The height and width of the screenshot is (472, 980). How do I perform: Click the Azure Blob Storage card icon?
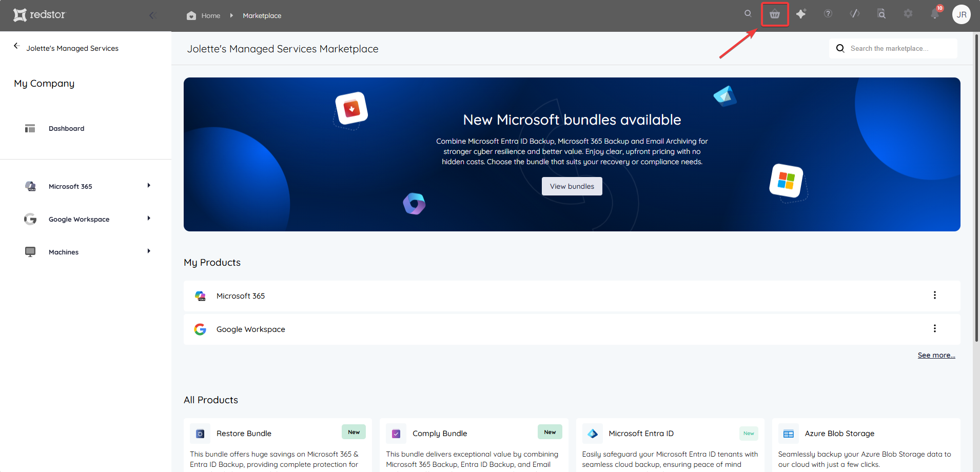tap(789, 434)
